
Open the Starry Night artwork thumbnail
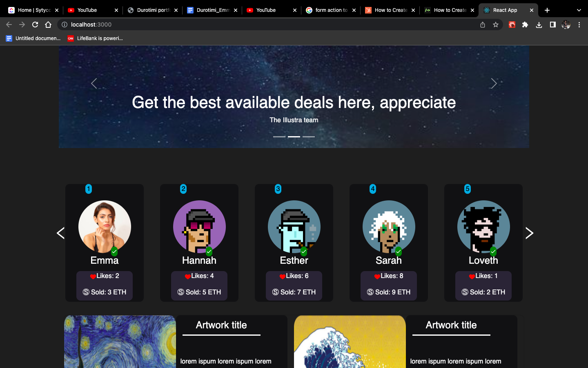120,341
